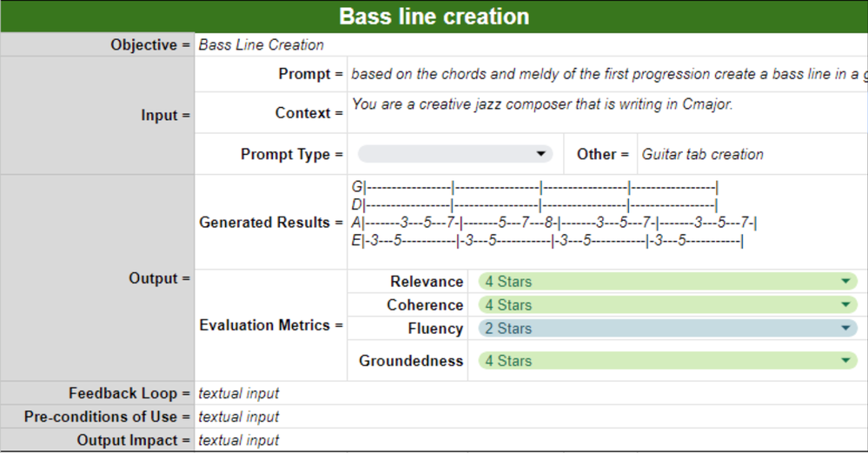The image size is (868, 453).
Task: Click the Evaluation Metrics label cell
Action: pos(271,325)
